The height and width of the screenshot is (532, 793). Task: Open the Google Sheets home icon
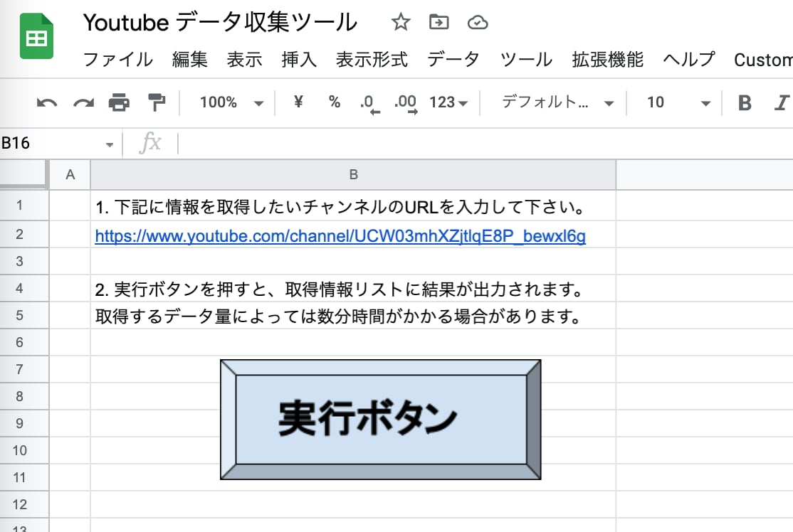36,36
